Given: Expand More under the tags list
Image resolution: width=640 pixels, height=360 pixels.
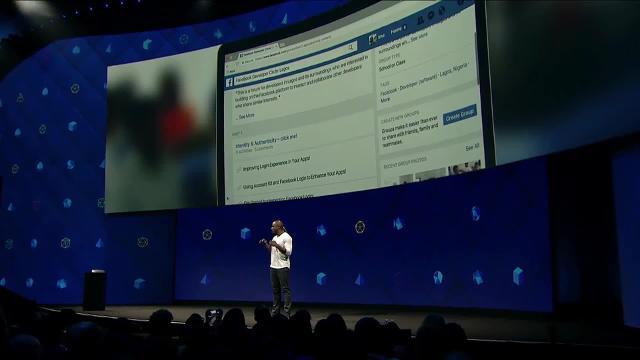Looking at the screenshot, I should [x=385, y=100].
